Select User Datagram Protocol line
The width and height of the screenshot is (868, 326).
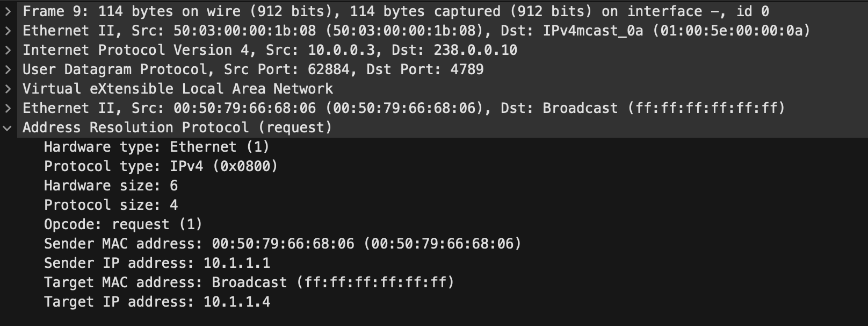click(253, 69)
